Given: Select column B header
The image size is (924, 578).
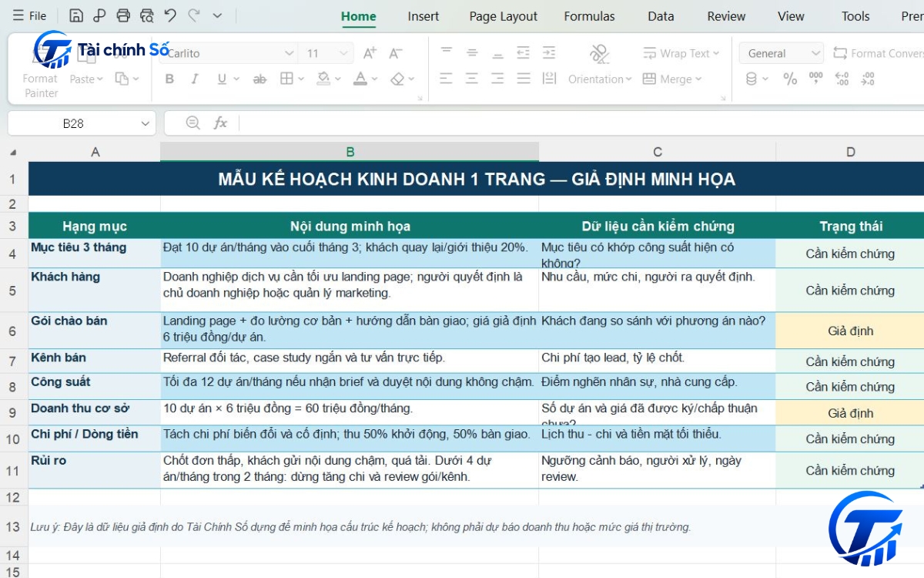Looking at the screenshot, I should [x=350, y=152].
